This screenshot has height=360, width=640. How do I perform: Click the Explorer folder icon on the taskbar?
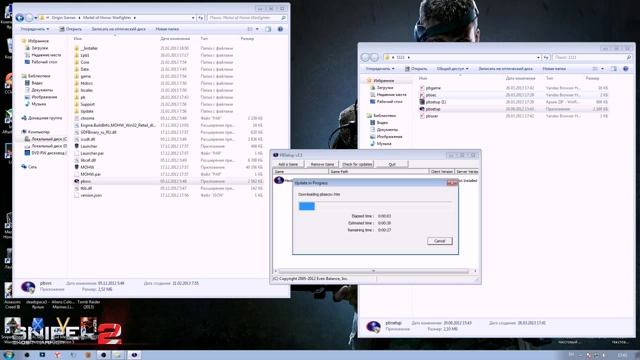click(x=118, y=355)
